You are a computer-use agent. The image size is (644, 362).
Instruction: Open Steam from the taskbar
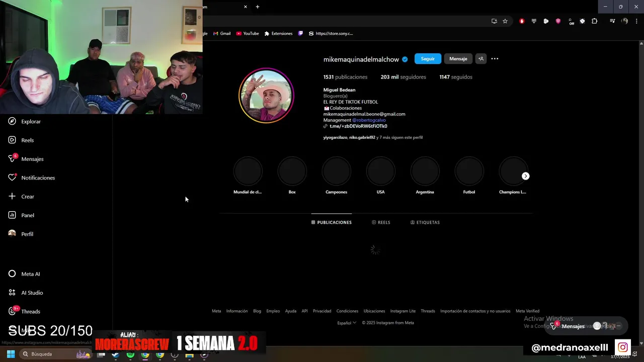pyautogui.click(x=116, y=354)
